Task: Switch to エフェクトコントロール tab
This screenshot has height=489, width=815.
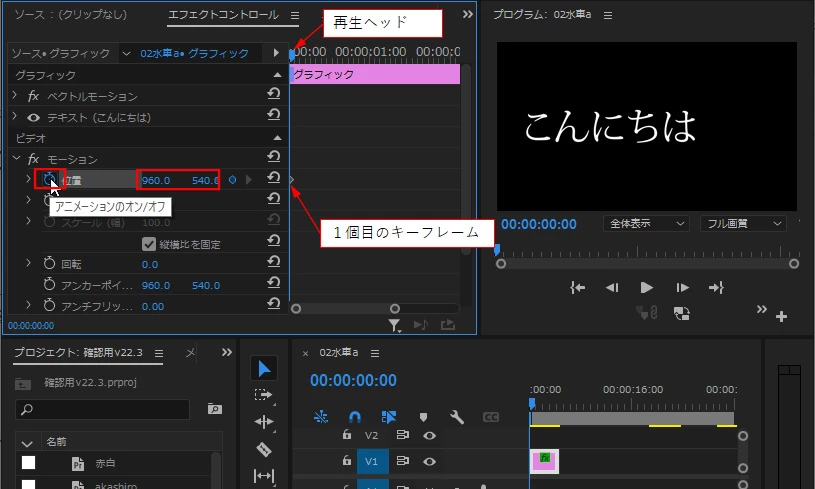Action: pos(224,15)
